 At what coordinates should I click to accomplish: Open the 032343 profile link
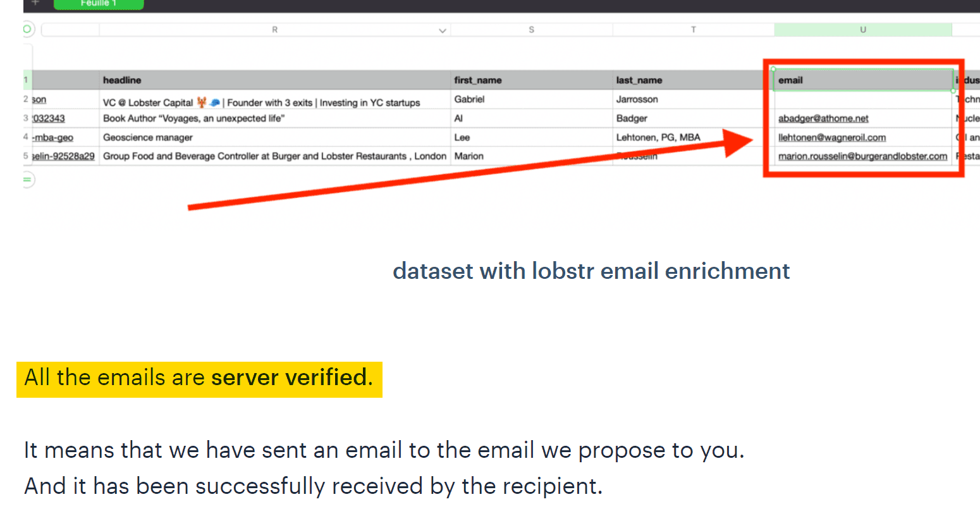pos(49,118)
